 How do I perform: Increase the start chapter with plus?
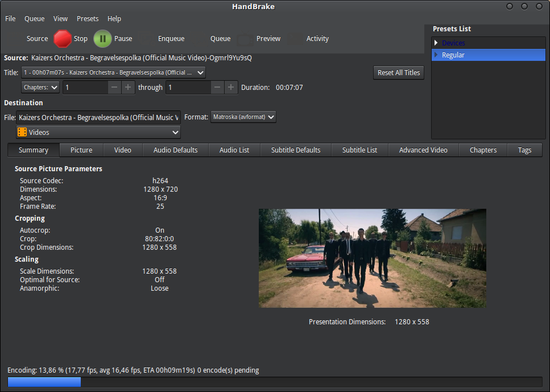tap(128, 88)
